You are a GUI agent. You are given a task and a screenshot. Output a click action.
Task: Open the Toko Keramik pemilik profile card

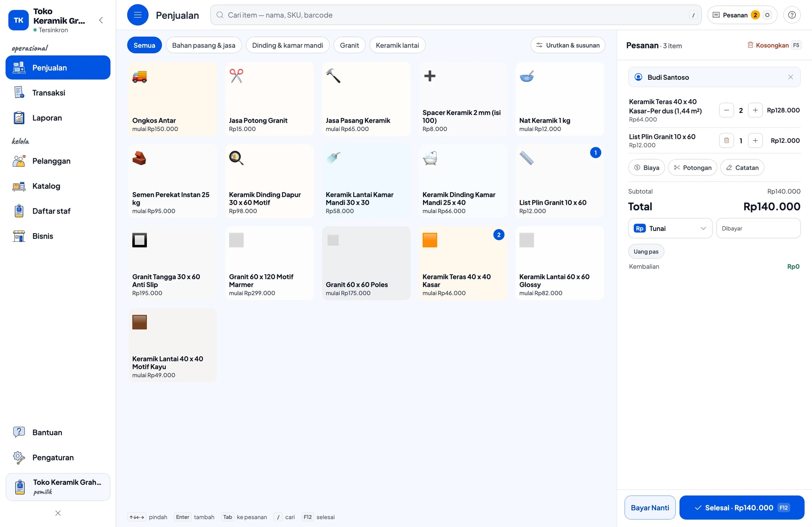click(x=58, y=487)
